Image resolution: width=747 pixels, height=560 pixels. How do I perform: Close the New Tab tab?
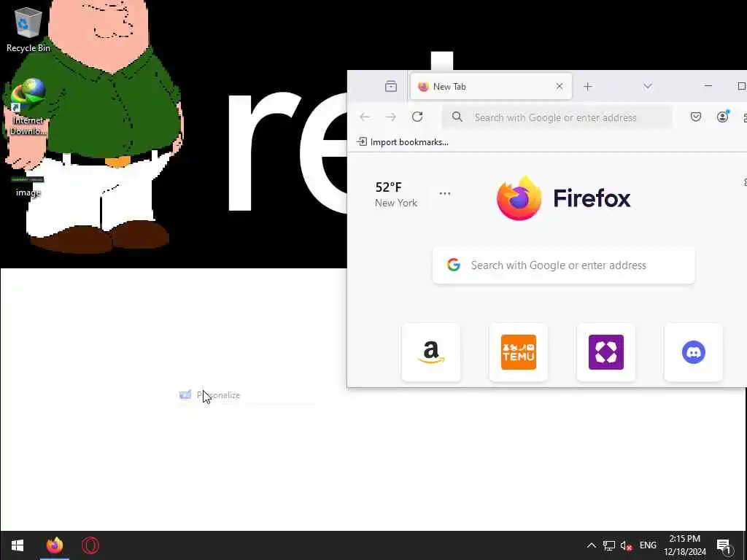[x=560, y=86]
